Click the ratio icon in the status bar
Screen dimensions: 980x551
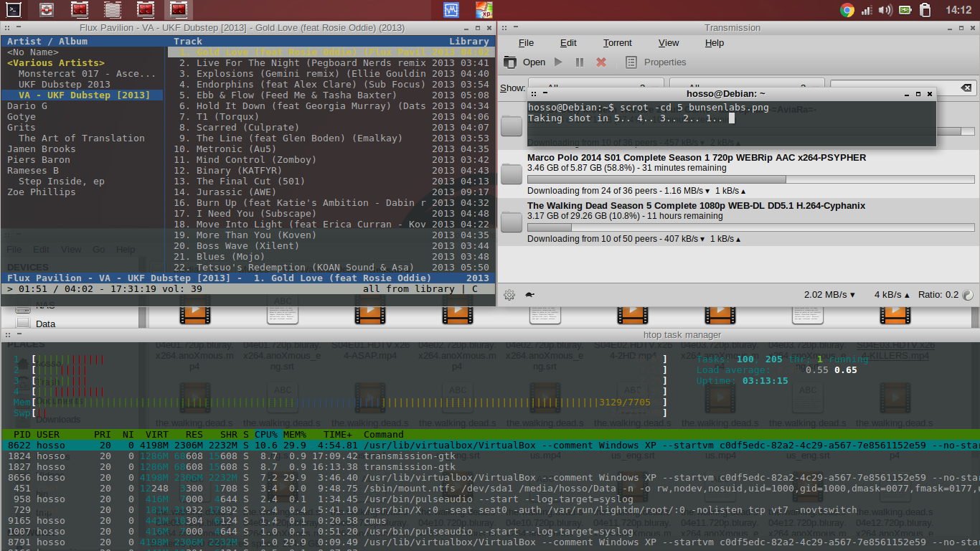(x=968, y=294)
